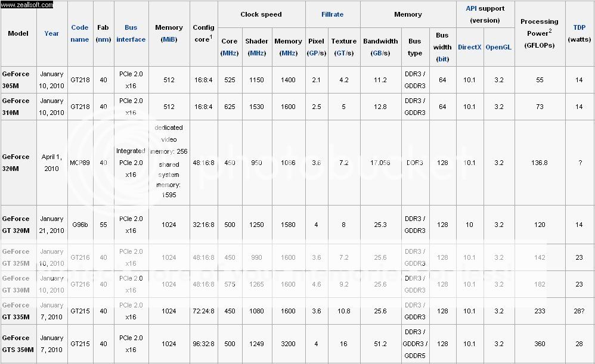Screen dimensions: 595x364
Task: Click the OpenGL column link
Action: point(498,47)
